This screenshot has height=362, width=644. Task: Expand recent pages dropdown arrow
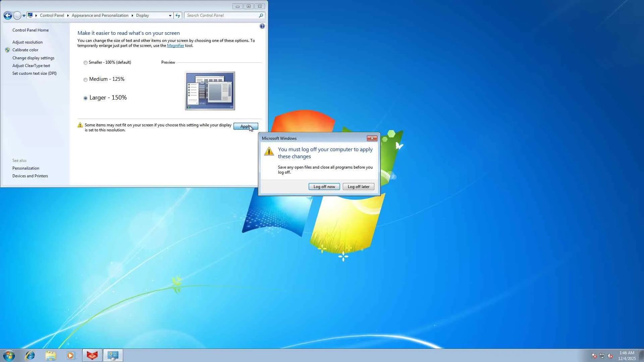pos(24,15)
